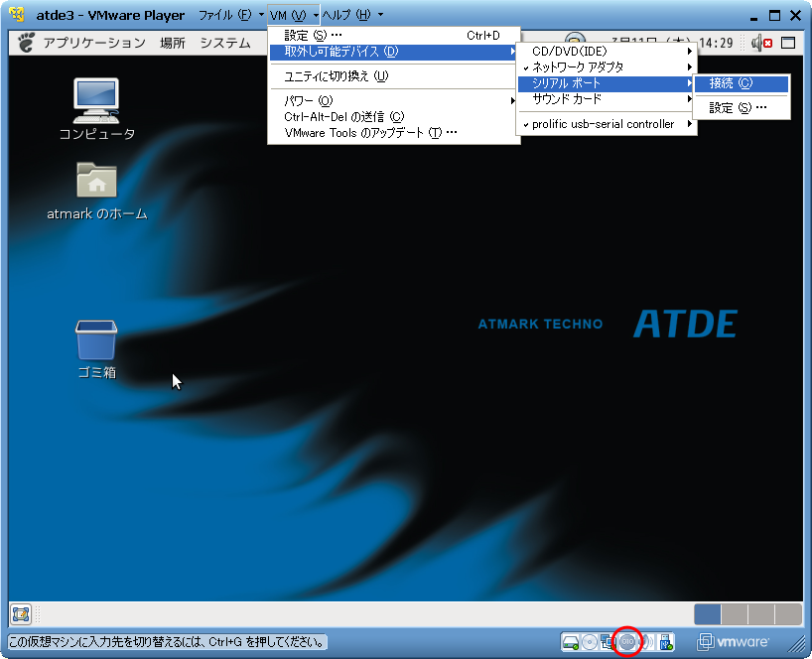812x659 pixels.
Task: Choose VMware Tools のアップデート (T)
Action: tap(393, 133)
